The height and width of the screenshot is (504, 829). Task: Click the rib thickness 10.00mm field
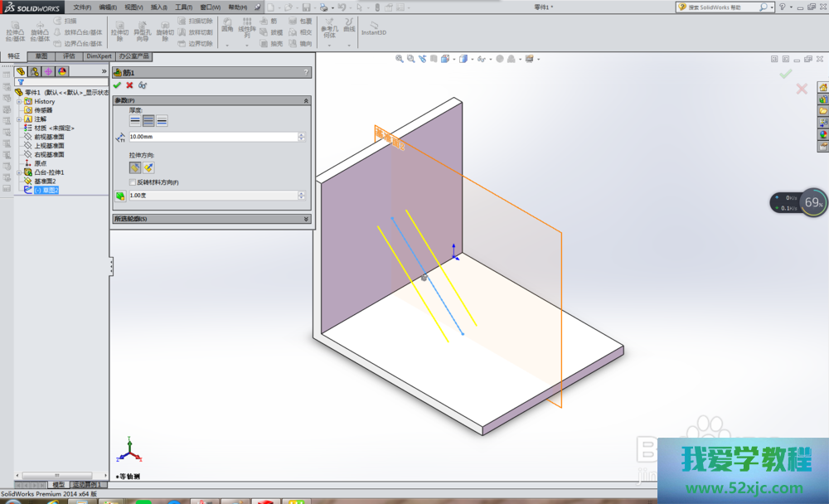(216, 136)
